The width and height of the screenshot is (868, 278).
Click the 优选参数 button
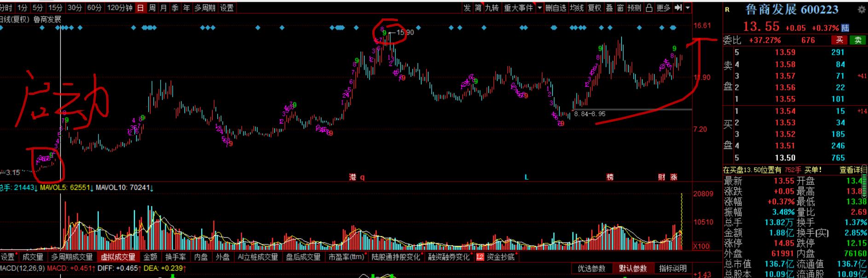[x=591, y=268]
